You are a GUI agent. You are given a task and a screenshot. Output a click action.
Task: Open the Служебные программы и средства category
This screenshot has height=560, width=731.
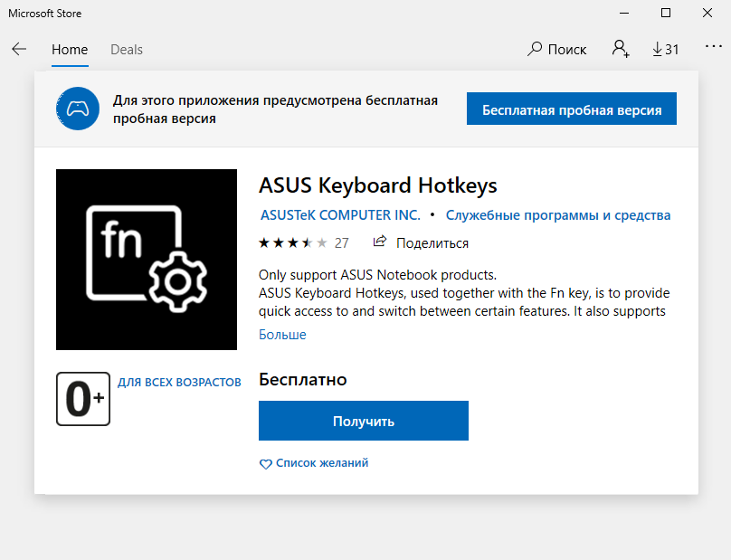coord(558,215)
